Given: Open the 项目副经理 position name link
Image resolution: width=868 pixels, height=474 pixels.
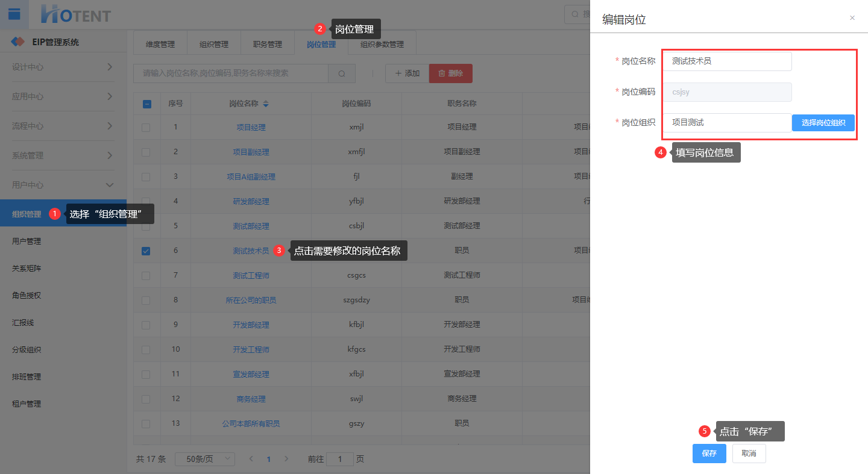Looking at the screenshot, I should click(x=251, y=152).
